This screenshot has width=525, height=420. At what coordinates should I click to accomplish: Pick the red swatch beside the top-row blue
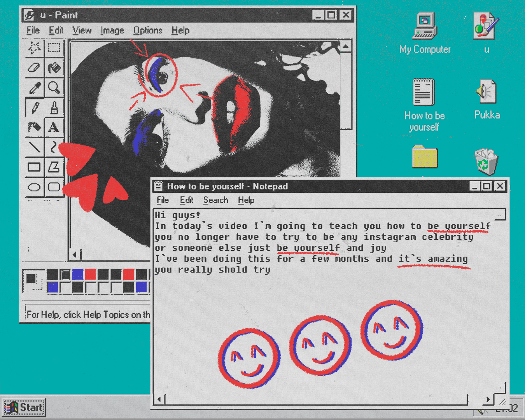pos(91,275)
